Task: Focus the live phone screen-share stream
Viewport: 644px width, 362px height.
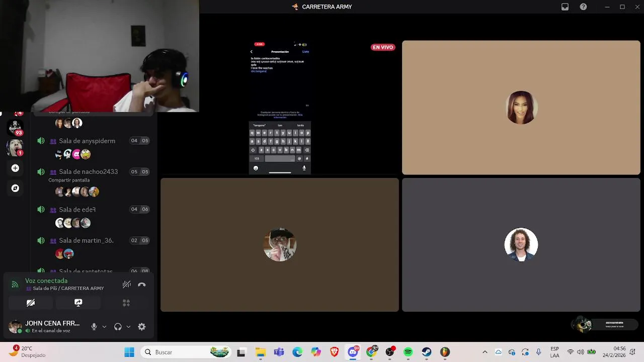Action: coord(280,108)
